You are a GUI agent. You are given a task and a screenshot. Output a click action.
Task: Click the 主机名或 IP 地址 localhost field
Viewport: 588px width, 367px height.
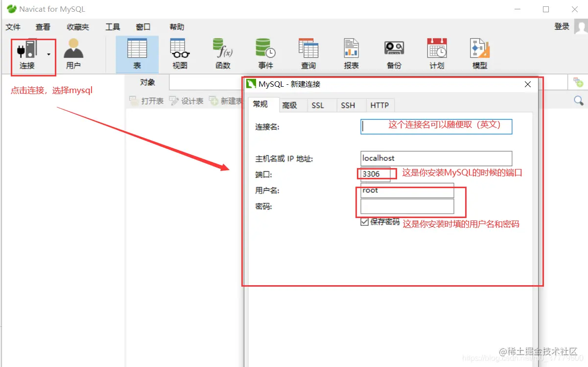[436, 158]
